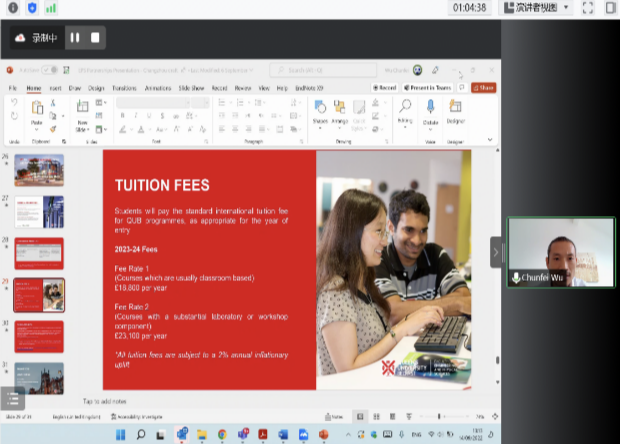Open the Slide Show tab
The image size is (620, 444).
pos(190,88)
